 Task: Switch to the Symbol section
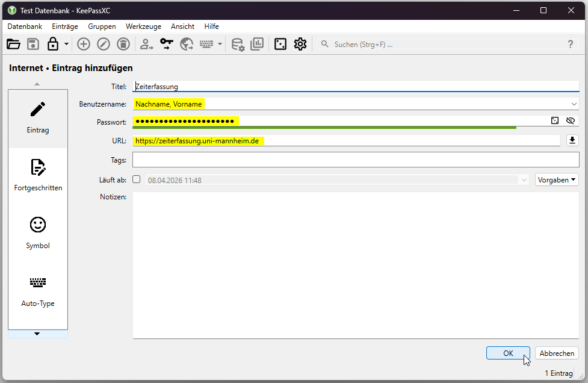coord(38,234)
